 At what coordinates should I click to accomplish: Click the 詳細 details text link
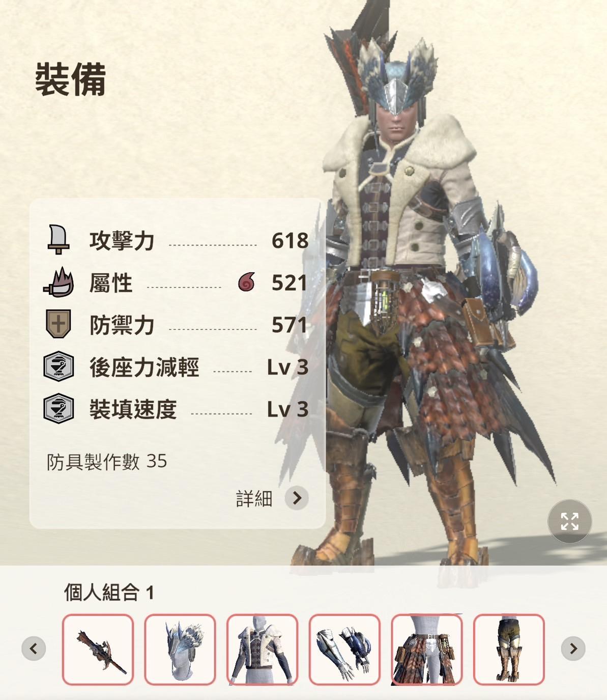tap(254, 498)
